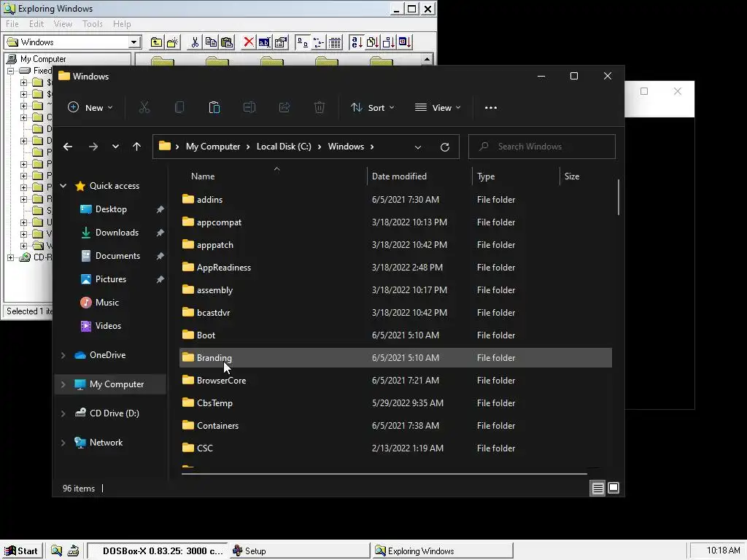
Task: Click the Search Windows input box
Action: [x=542, y=147]
